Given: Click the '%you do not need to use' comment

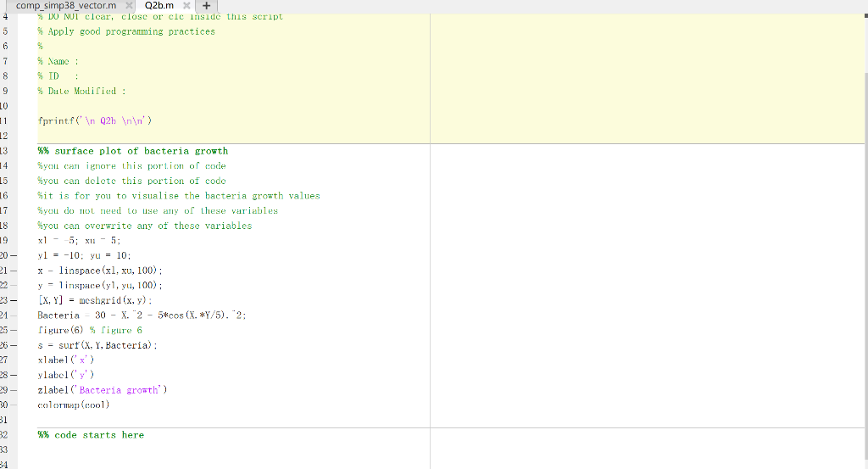Looking at the screenshot, I should click(x=158, y=211).
